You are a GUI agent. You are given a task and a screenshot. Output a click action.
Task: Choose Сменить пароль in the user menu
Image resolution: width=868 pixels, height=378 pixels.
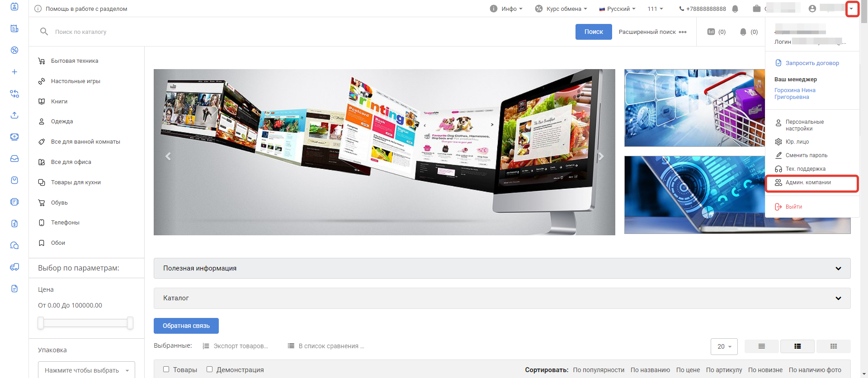(806, 155)
